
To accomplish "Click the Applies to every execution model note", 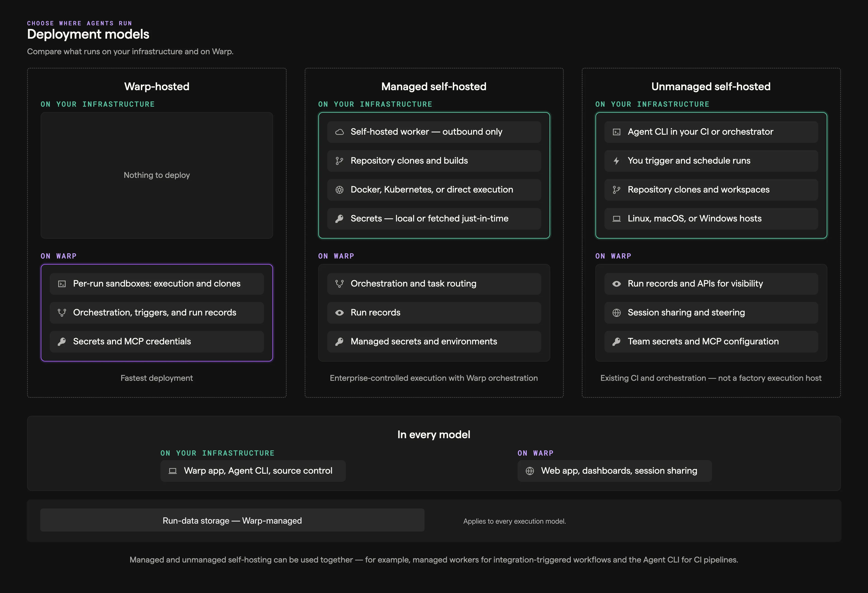I will [514, 521].
